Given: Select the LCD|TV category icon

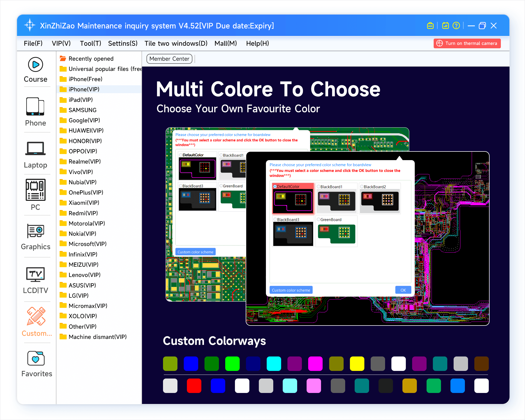Looking at the screenshot, I should coord(35,274).
